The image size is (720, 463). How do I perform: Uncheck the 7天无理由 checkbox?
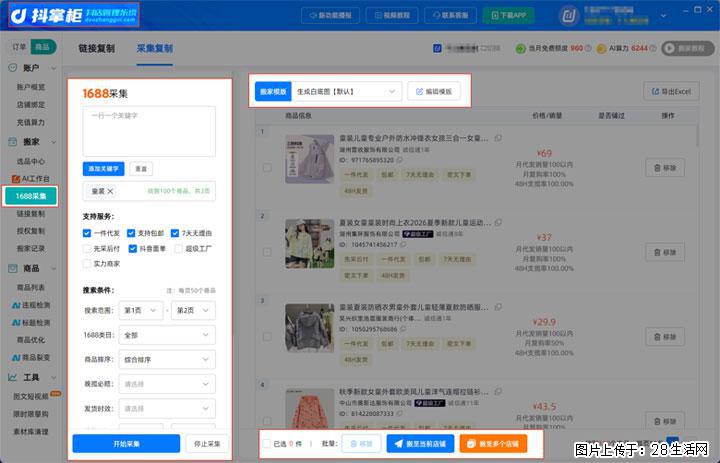174,233
